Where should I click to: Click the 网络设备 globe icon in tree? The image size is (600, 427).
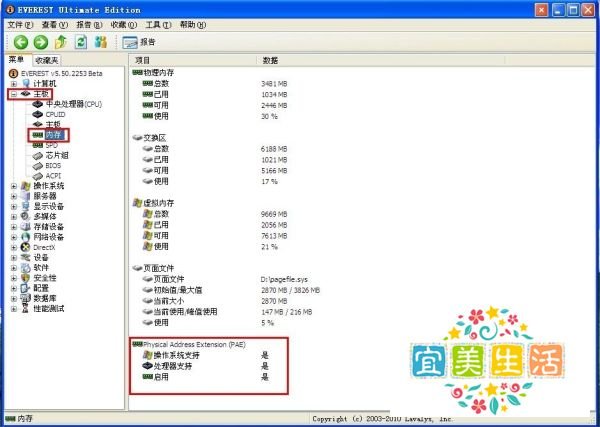click(26, 237)
